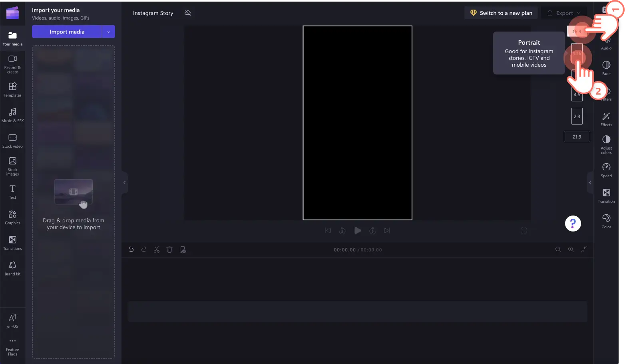Open the Transition tab in the right sidebar

pos(606,196)
